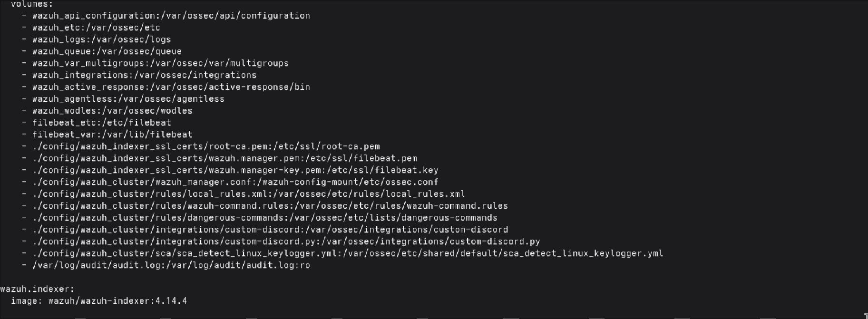Select the wazuh_queue volume entry
Viewport: 868px width, 319px height.
[107, 51]
